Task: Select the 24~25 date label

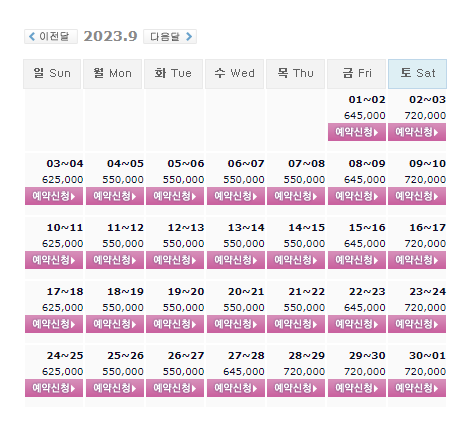Action: pos(65,355)
